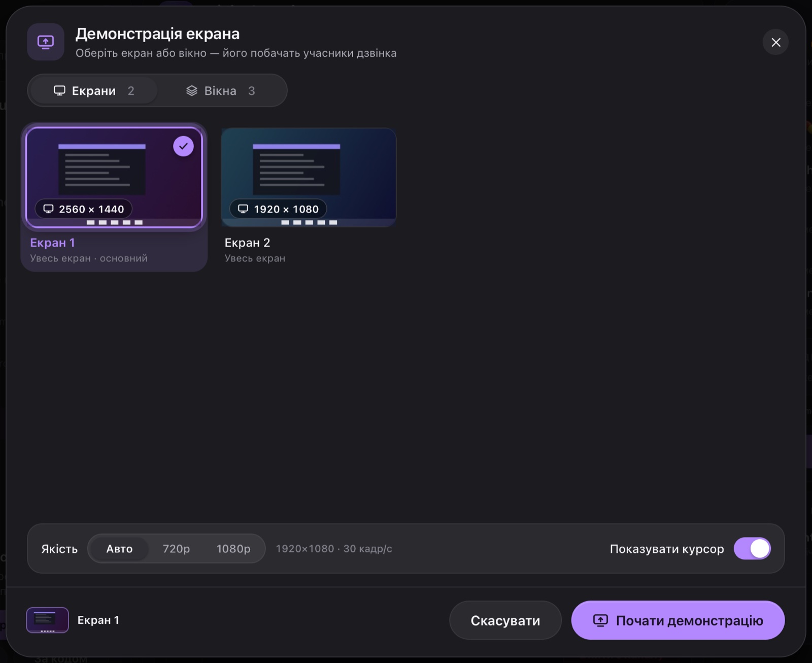Set quality to 720p

[176, 549]
